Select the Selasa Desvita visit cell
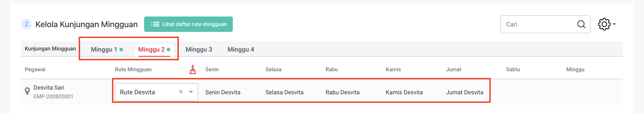Image resolution: width=644 pixels, height=114 pixels. tap(284, 93)
